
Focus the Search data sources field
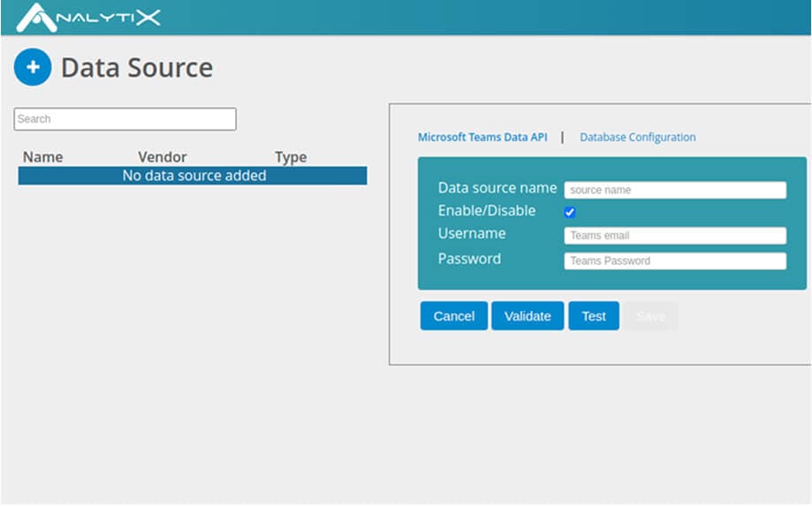[125, 119]
